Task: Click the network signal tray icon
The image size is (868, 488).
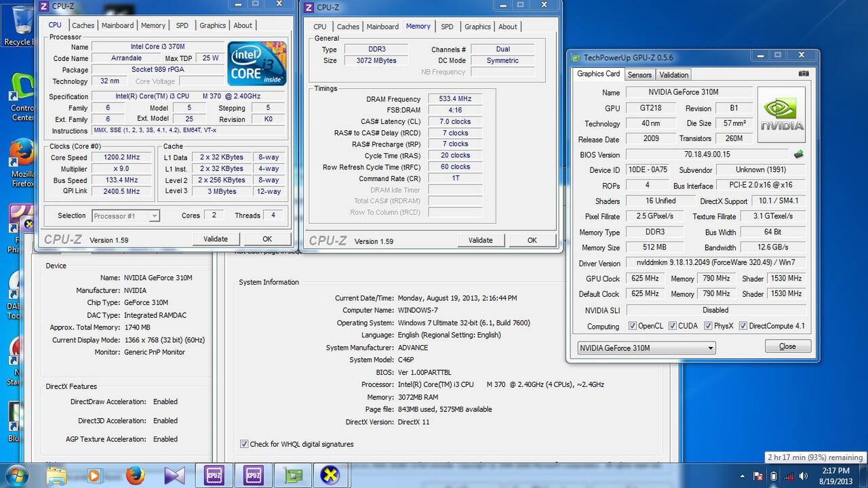Action: (x=789, y=476)
